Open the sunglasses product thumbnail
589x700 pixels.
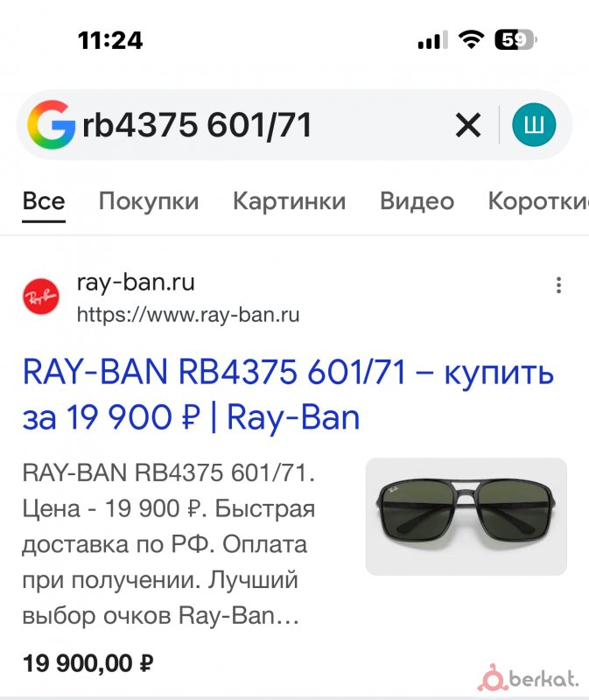pos(466,516)
